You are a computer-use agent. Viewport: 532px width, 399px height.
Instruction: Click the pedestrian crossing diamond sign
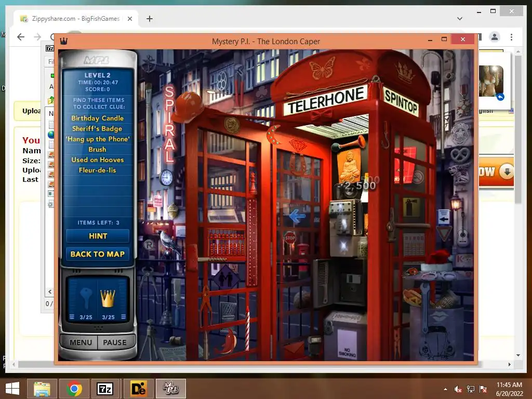click(226, 277)
